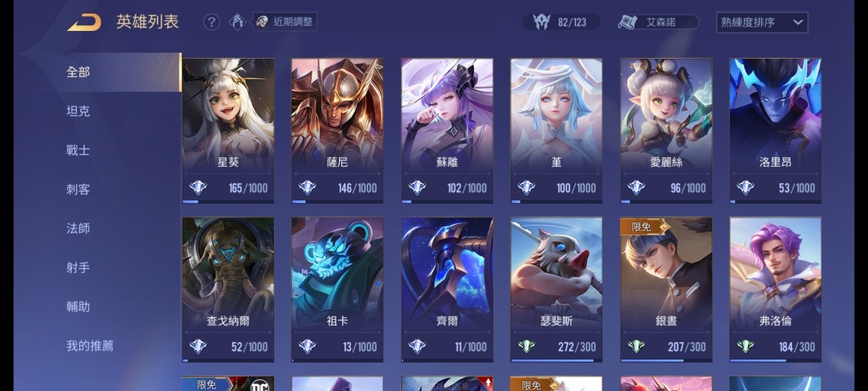Open the 82/123 hero count badge
This screenshot has width=868, height=391.
[562, 22]
